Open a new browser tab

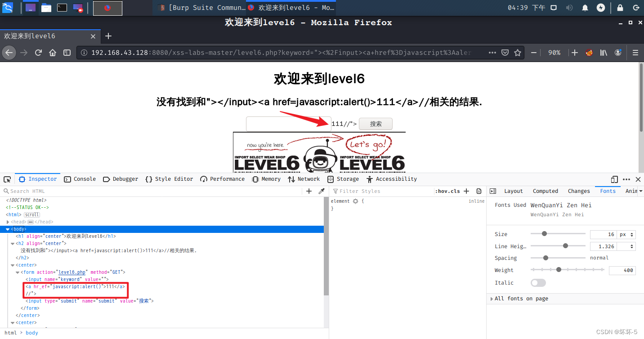point(108,36)
